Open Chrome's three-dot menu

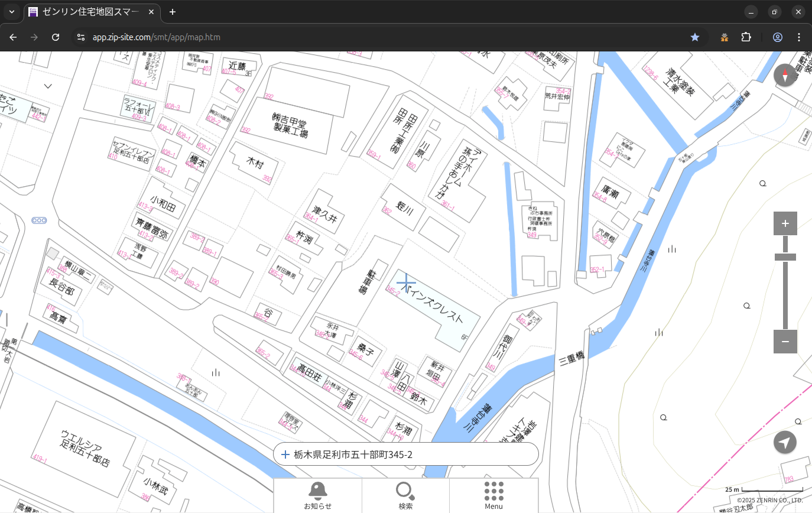pyautogui.click(x=799, y=37)
